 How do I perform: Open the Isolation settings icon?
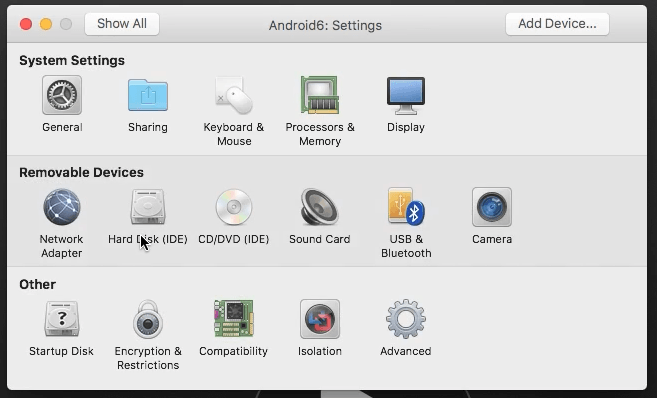click(320, 319)
